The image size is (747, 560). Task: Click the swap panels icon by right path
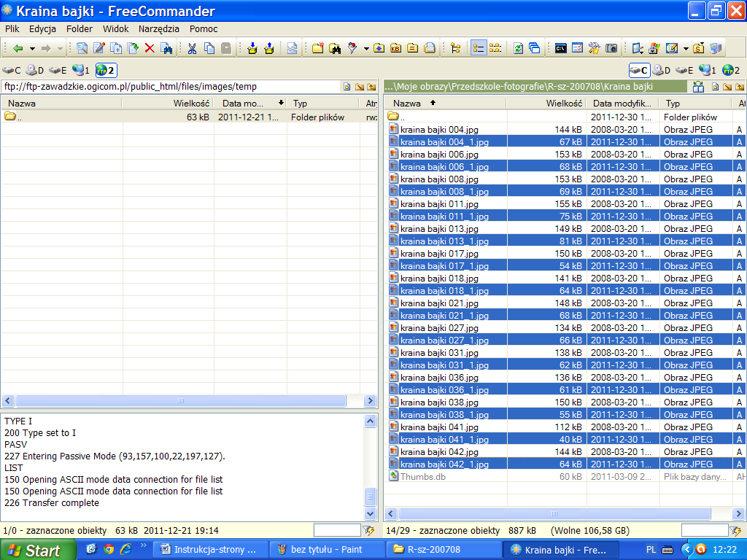point(698,87)
